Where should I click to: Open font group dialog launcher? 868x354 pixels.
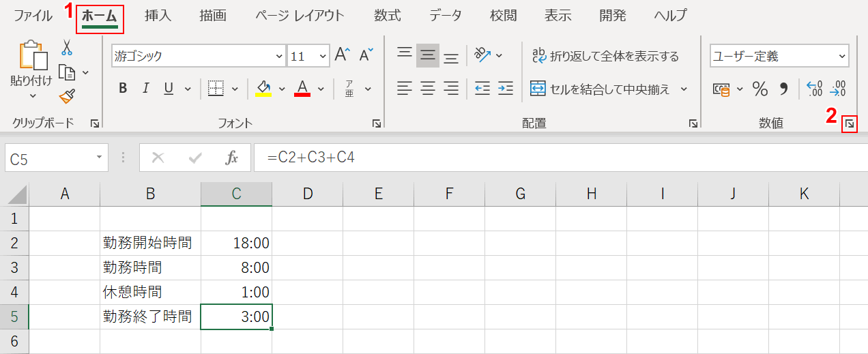point(376,123)
